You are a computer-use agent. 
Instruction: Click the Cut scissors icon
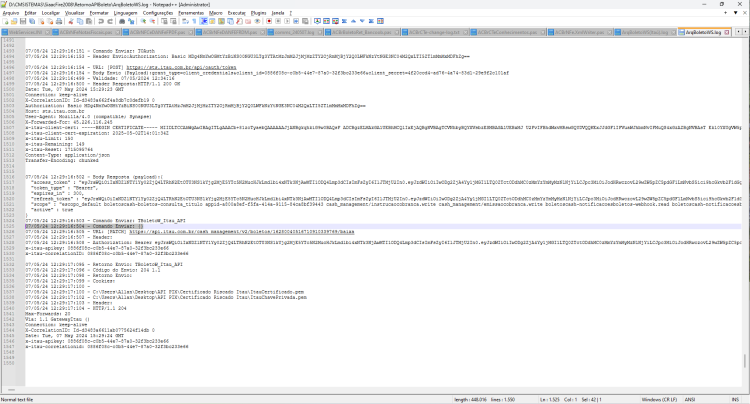point(71,21)
